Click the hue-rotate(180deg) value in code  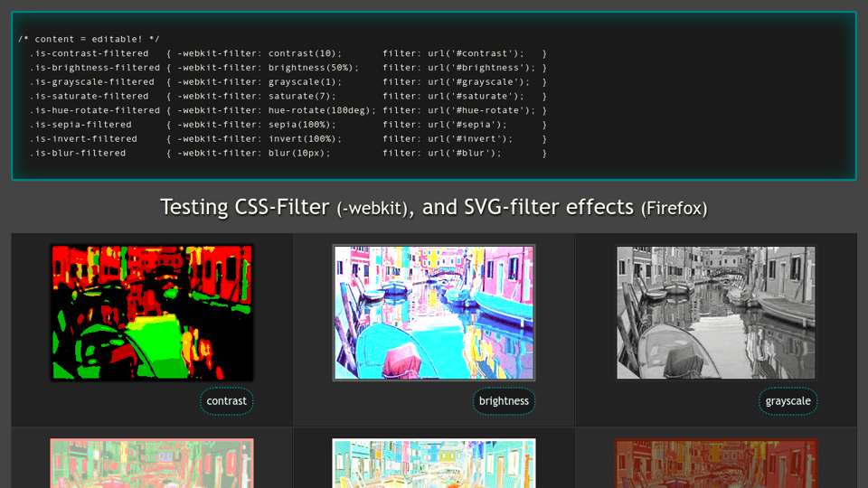click(x=322, y=110)
